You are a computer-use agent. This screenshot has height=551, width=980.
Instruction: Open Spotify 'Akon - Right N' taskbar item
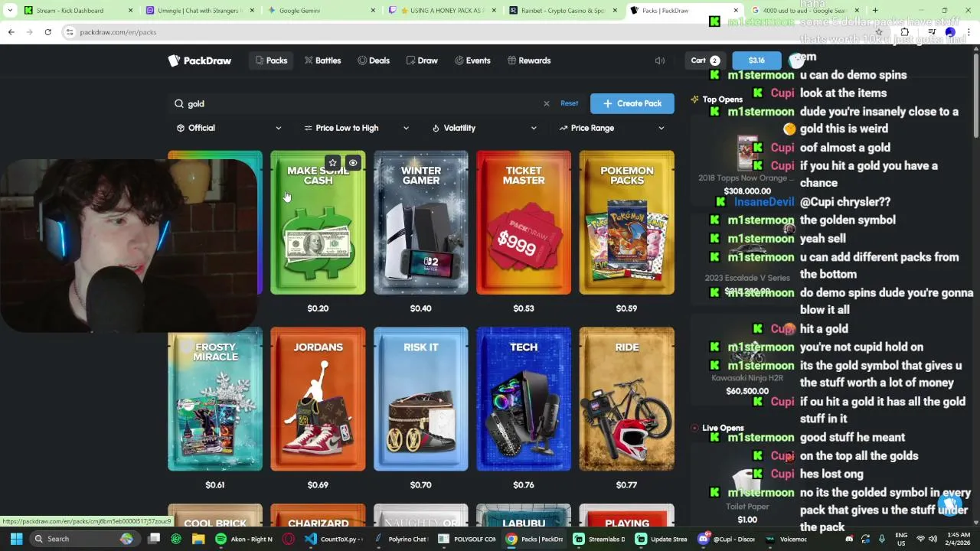[x=244, y=539]
